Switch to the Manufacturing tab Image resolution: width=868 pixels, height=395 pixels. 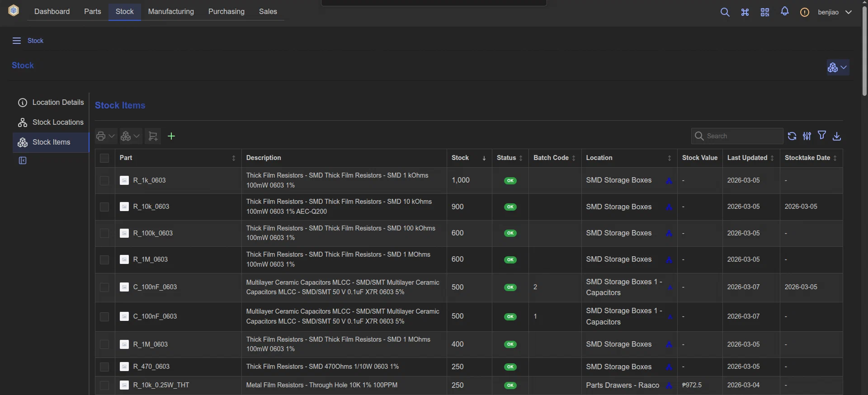[x=171, y=12]
